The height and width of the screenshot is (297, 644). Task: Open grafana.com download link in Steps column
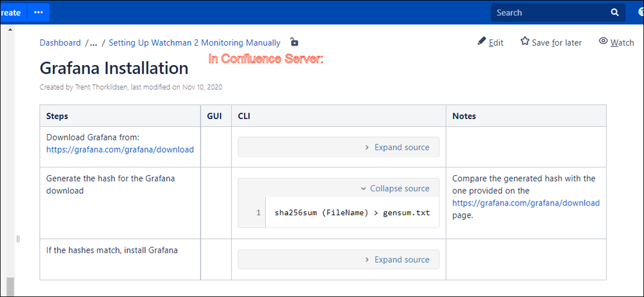coord(120,149)
